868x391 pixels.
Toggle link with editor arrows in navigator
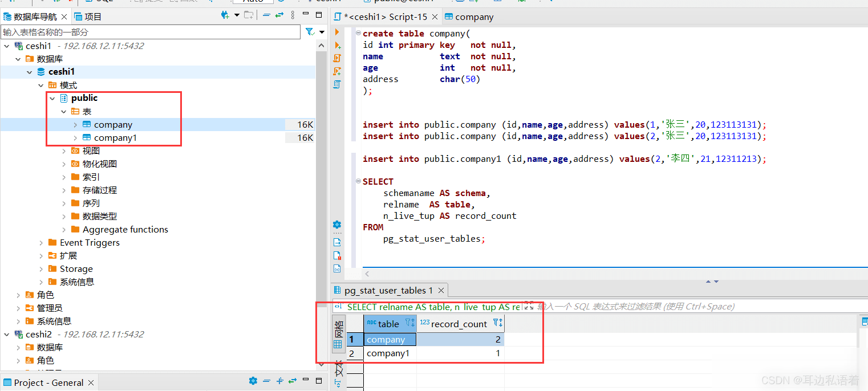point(279,16)
